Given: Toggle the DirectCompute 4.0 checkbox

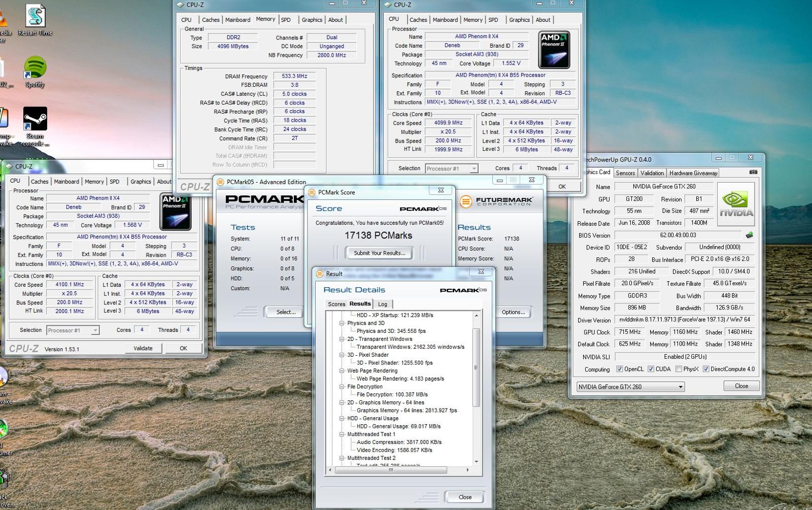Looking at the screenshot, I should point(705,369).
